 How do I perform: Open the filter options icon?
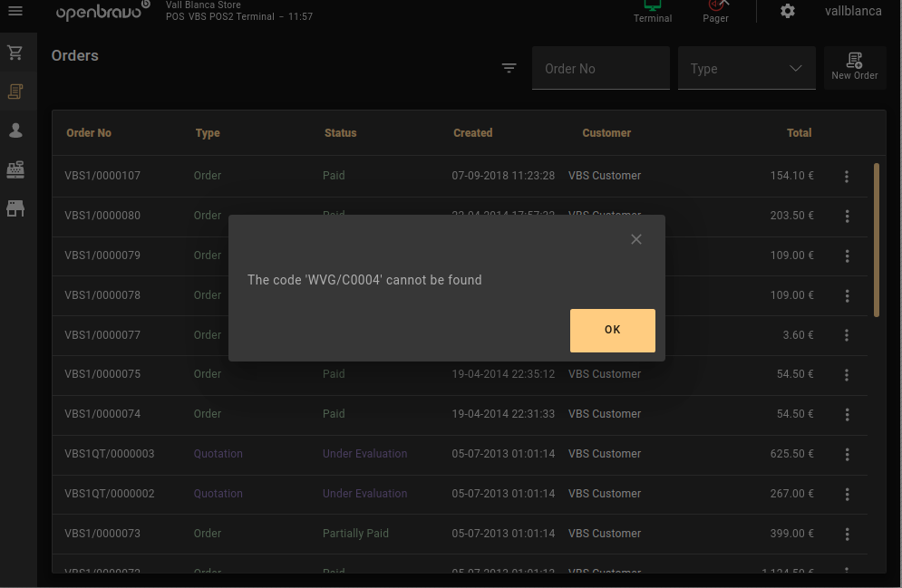(x=509, y=69)
